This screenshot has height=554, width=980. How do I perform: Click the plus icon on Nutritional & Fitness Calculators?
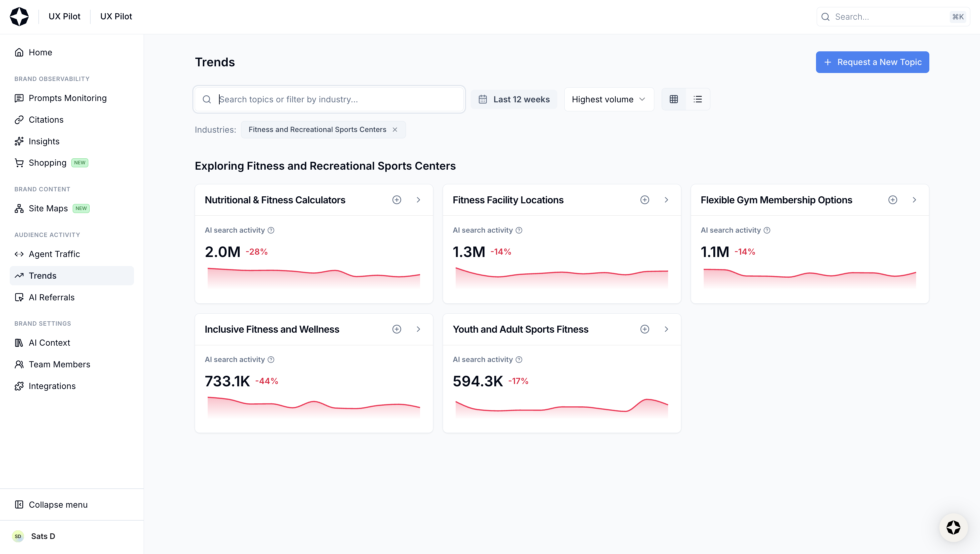click(396, 200)
